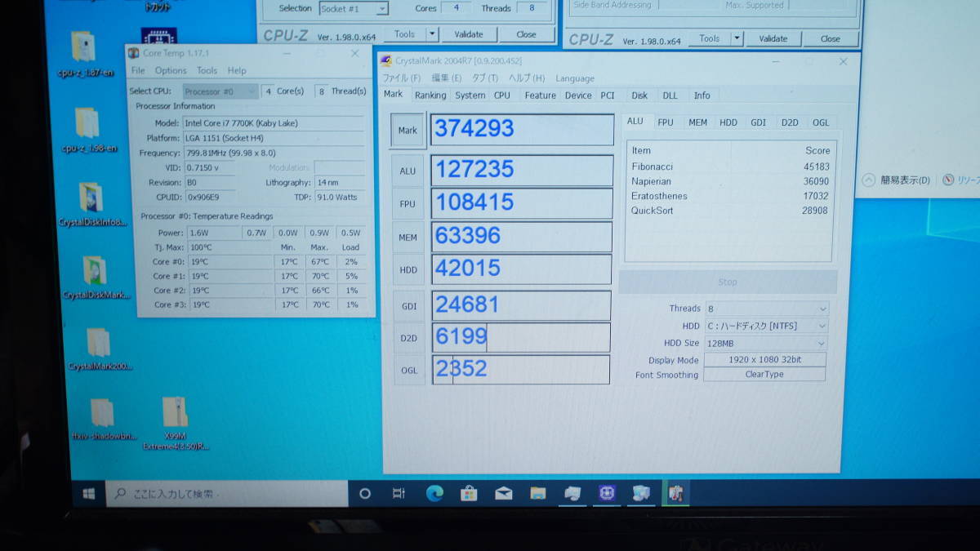Switch to the Core Temp thermometer taskbar icon
Viewport: 980px width, 551px height.
coord(675,494)
